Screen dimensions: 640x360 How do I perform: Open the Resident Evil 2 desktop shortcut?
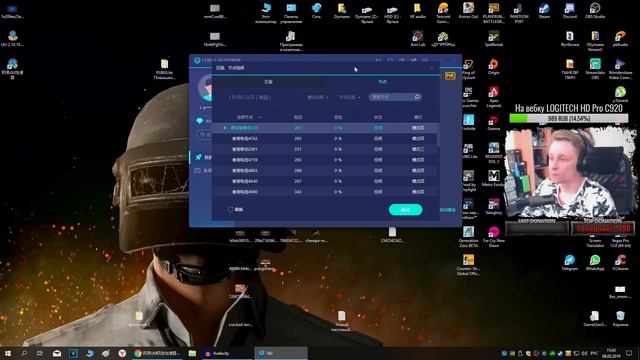click(493, 153)
